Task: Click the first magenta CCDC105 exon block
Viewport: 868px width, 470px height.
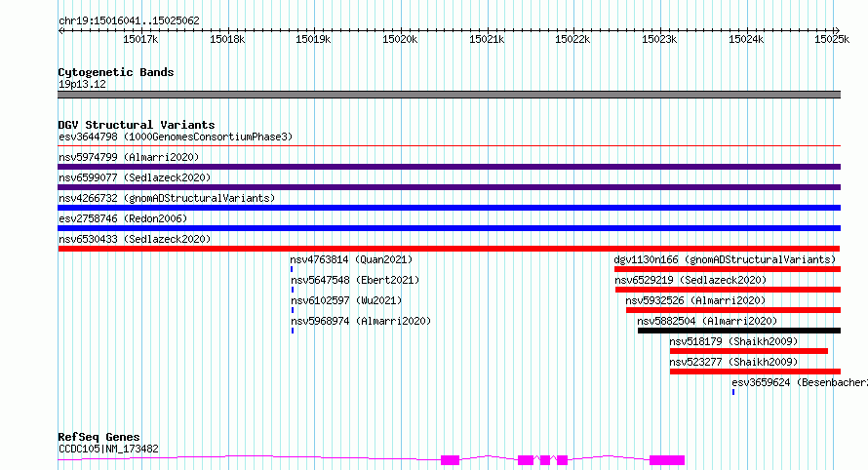Action: [x=450, y=460]
